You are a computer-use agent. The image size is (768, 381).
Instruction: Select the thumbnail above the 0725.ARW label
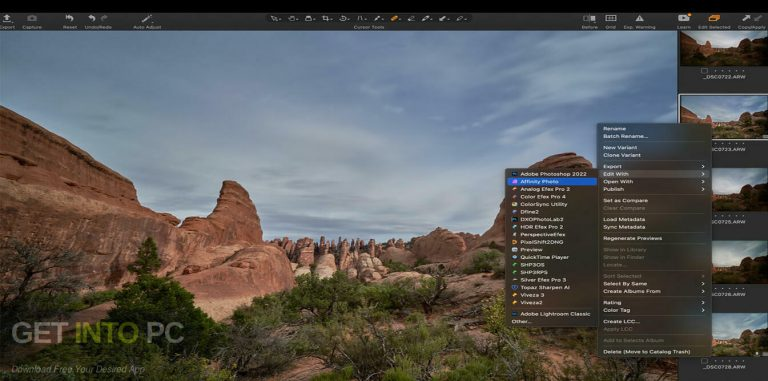(x=740, y=190)
